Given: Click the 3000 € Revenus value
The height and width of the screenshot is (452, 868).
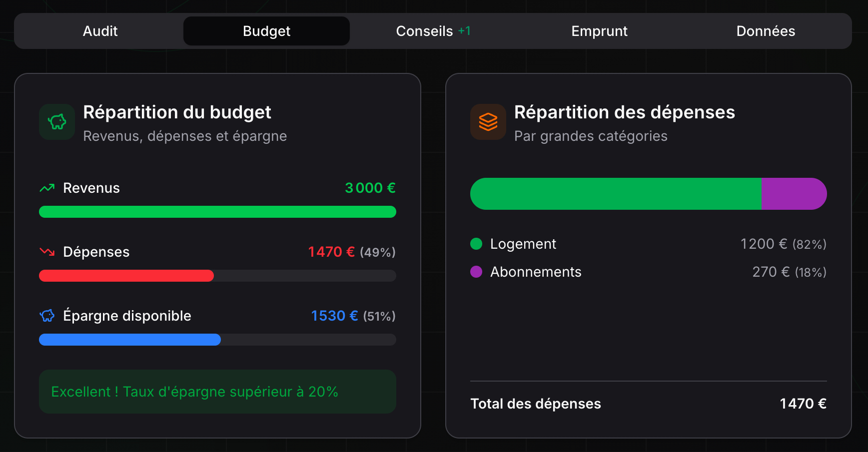Looking at the screenshot, I should coord(370,188).
